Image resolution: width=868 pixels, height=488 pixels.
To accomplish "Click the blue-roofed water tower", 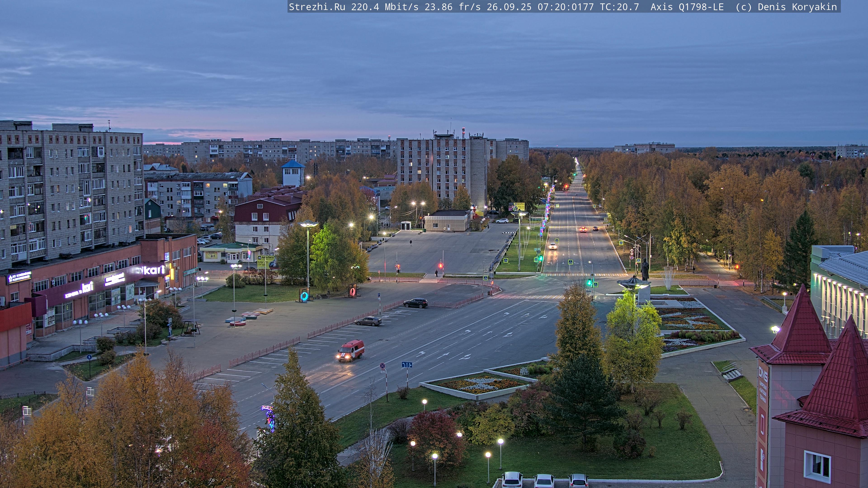I will click(293, 173).
